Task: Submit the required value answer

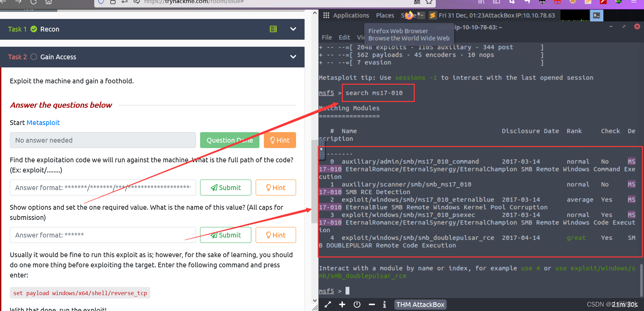Action: click(226, 235)
